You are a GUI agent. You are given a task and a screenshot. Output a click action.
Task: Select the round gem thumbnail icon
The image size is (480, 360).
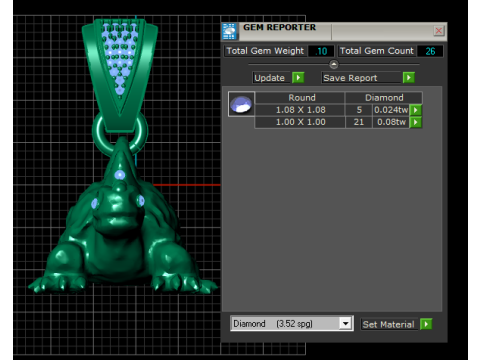coord(241,104)
